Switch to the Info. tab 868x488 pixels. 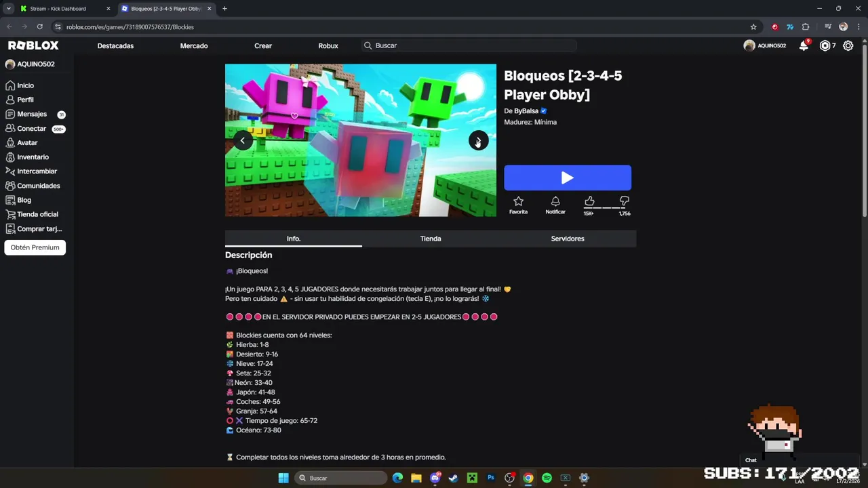(293, 239)
